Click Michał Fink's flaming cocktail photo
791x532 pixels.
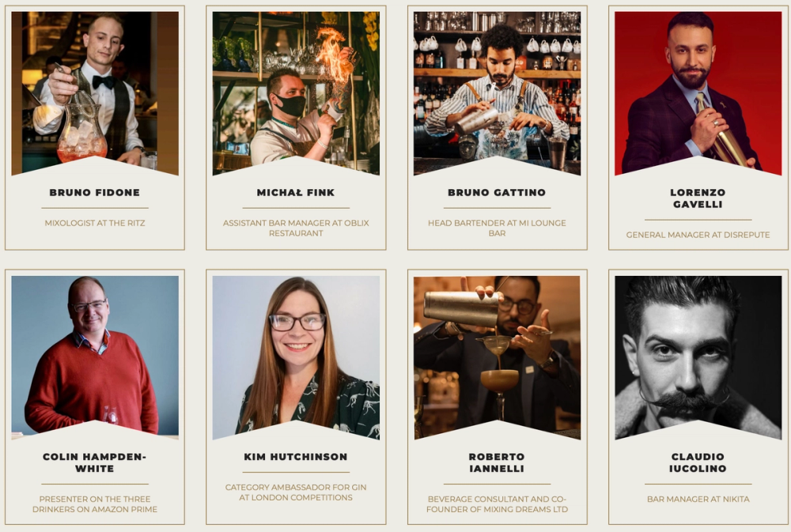pyautogui.click(x=296, y=93)
